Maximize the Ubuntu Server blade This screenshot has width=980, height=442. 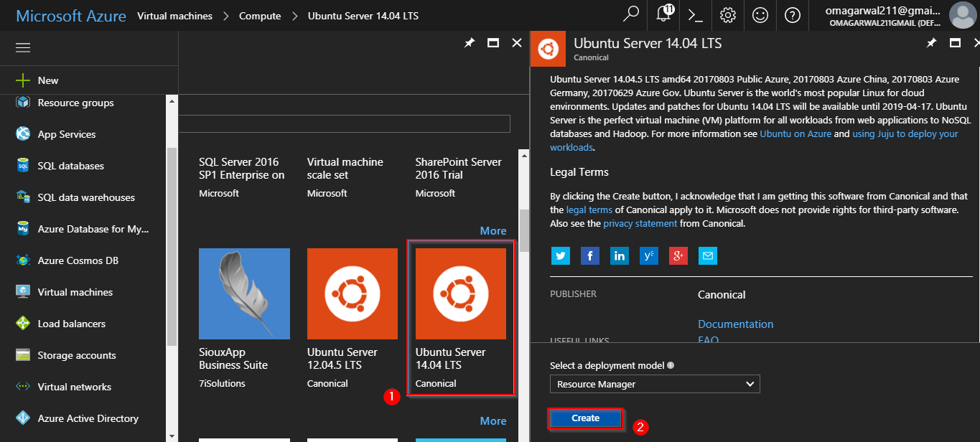pos(955,43)
